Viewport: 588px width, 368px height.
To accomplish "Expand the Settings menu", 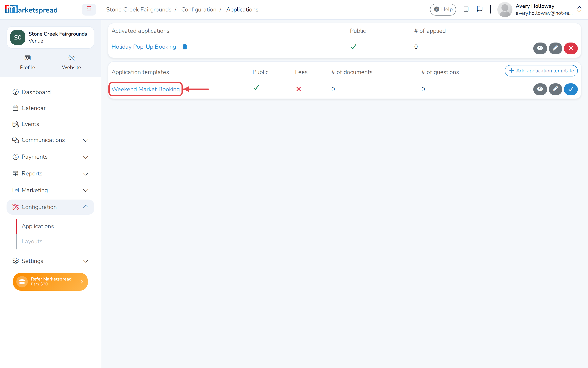I will click(50, 261).
